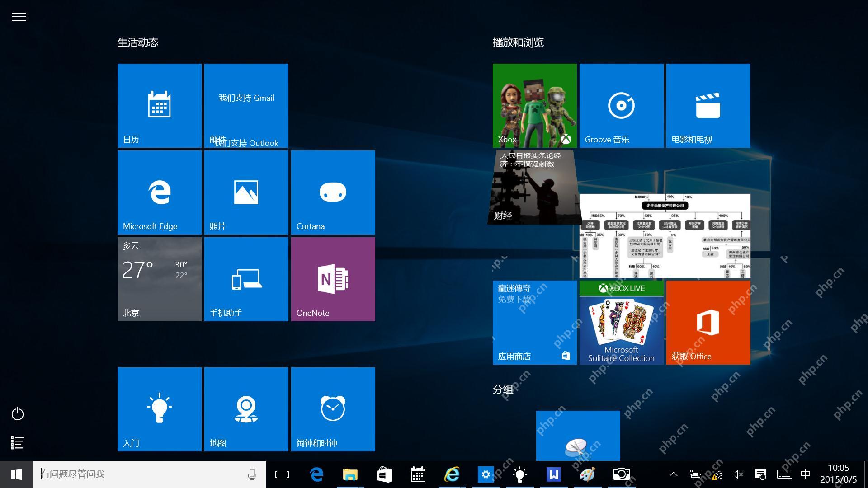Open the Store (应用商店) tile
This screenshot has width=868, height=488.
535,323
